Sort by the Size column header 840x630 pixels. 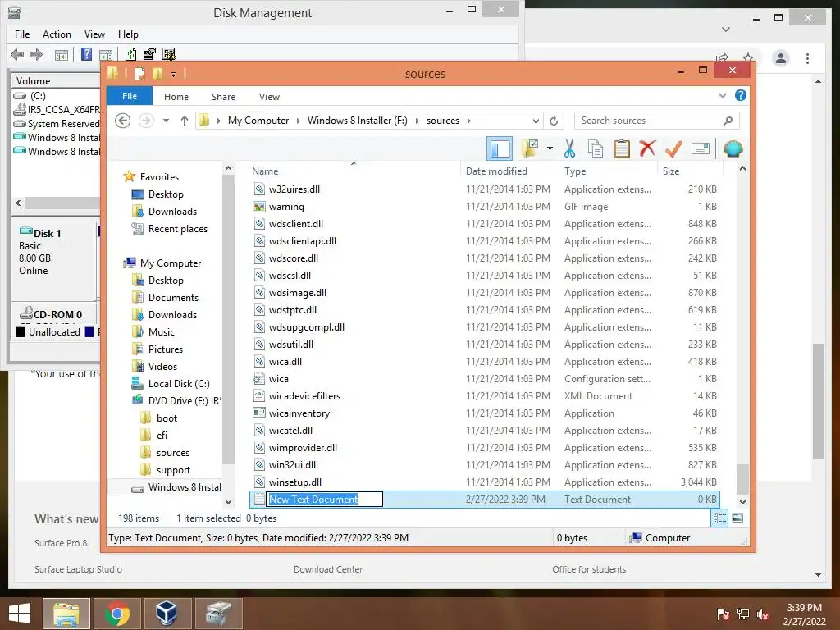(x=689, y=171)
